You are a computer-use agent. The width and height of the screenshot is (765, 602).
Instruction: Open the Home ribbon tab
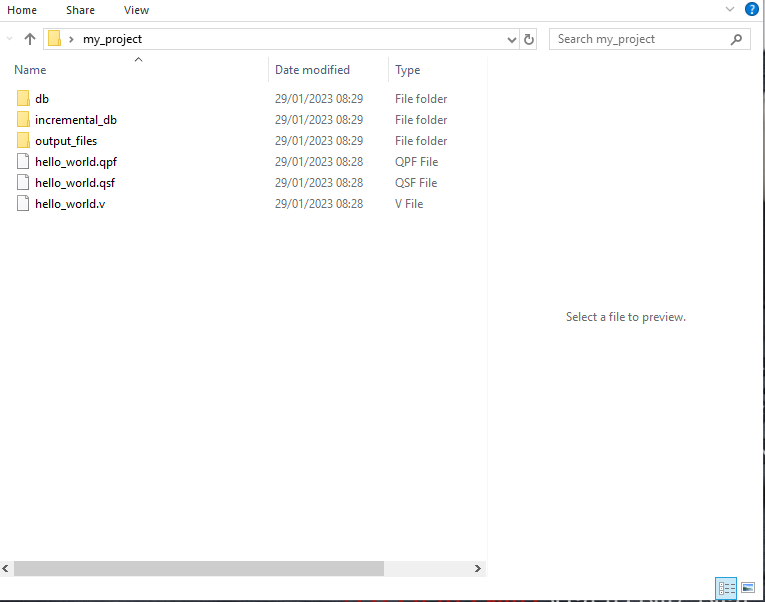click(21, 10)
